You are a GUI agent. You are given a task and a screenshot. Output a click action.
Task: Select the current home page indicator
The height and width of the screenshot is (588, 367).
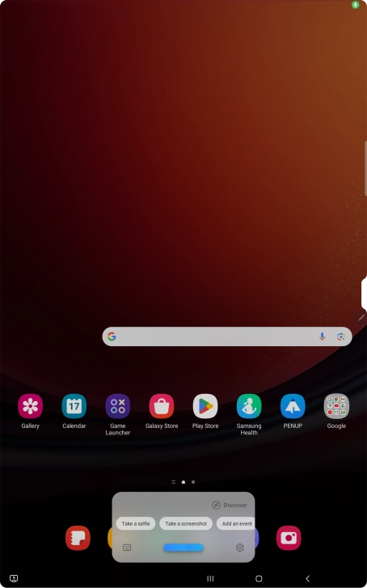183,482
